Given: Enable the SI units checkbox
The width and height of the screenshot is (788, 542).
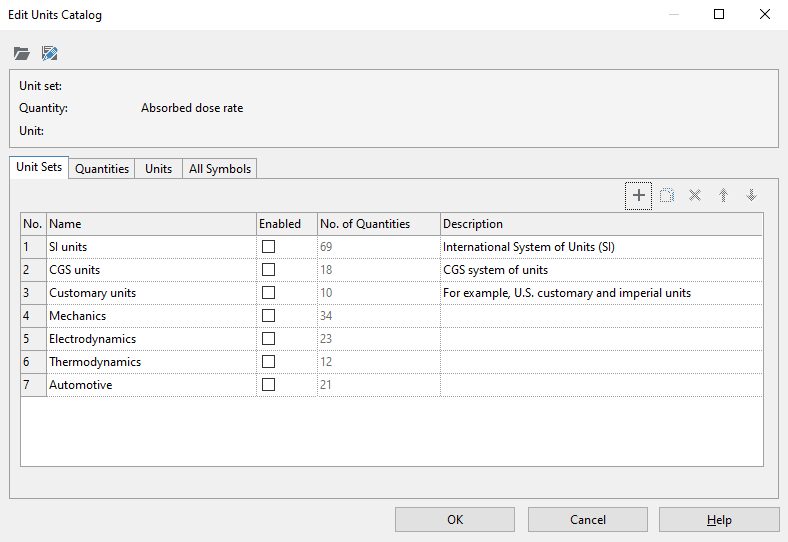Looking at the screenshot, I should (x=268, y=247).
